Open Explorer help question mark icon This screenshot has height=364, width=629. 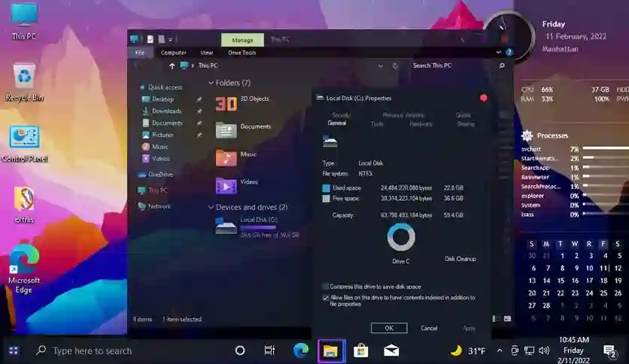pyautogui.click(x=509, y=52)
